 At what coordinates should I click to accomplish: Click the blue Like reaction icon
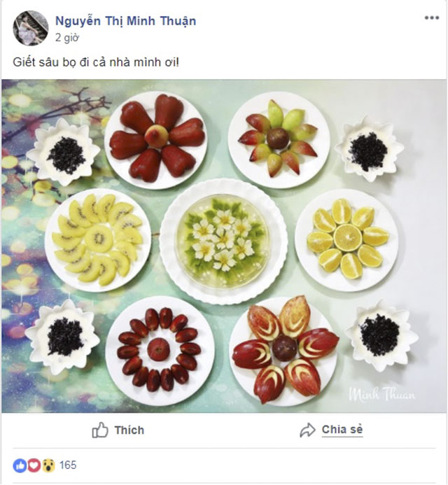tap(19, 465)
